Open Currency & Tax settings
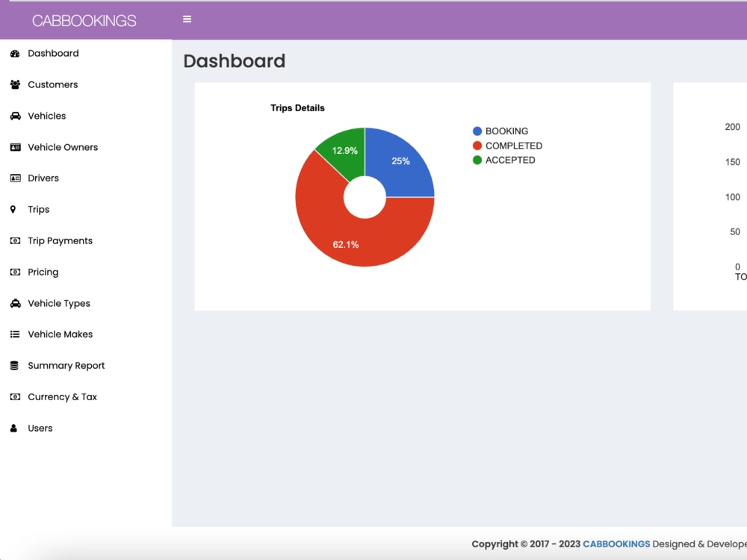Image resolution: width=747 pixels, height=560 pixels. point(63,396)
